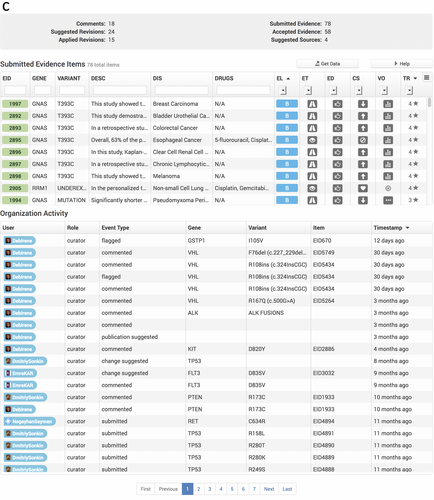The height and width of the screenshot is (500, 434).
Task: Click the variant origin icon for EID 2895
Action: tap(388, 140)
